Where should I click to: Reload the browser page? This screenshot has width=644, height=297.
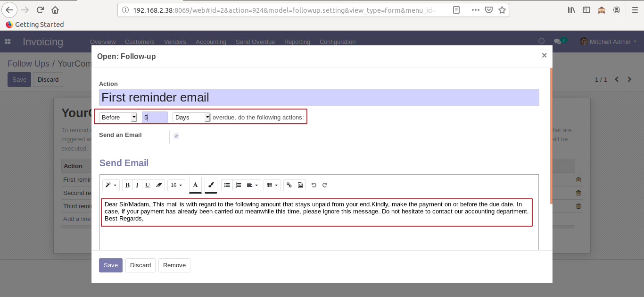point(41,9)
